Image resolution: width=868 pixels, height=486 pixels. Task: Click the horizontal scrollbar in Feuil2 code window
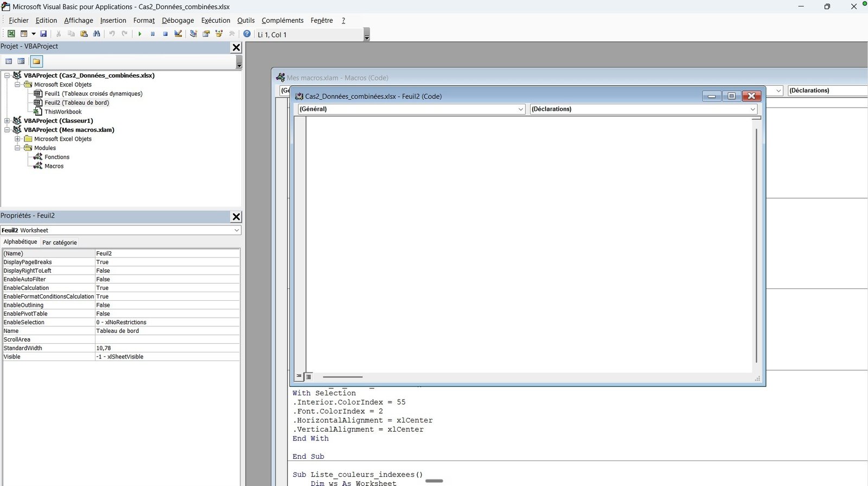pos(343,377)
